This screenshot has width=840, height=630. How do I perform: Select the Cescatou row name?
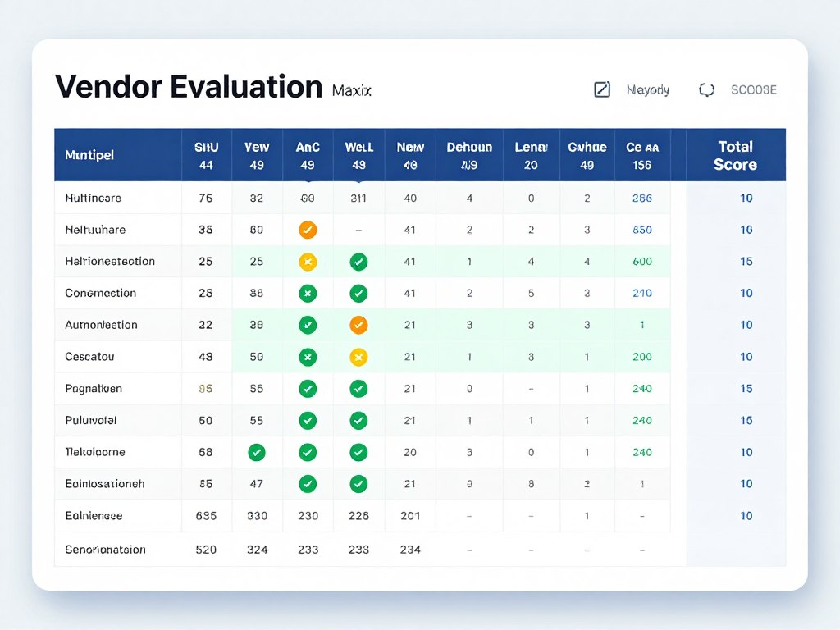[89, 357]
